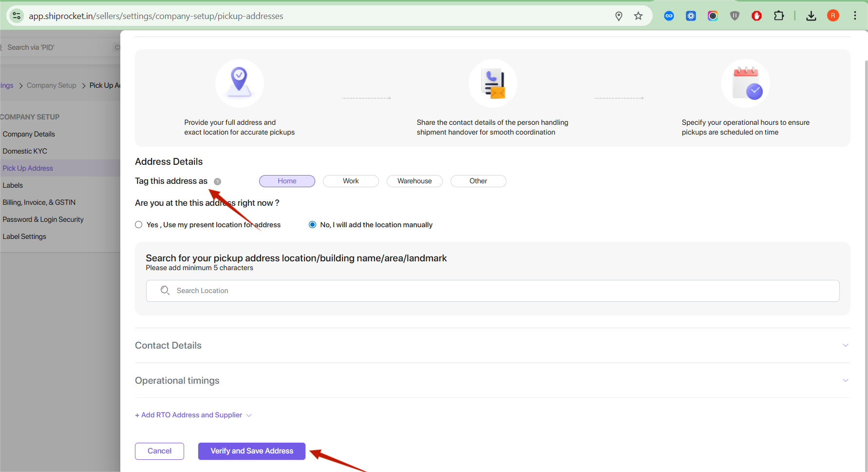Open Company Details in sidebar
Image resolution: width=868 pixels, height=472 pixels.
29,134
